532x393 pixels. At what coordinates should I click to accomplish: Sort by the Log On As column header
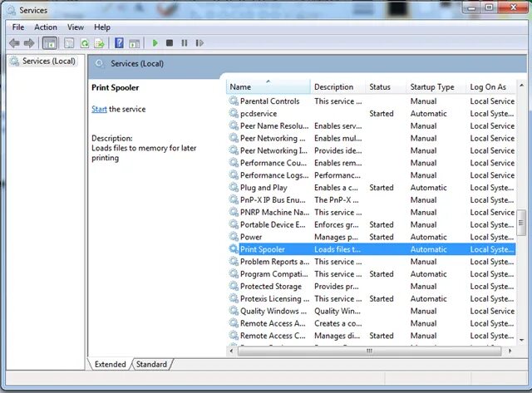(x=491, y=86)
